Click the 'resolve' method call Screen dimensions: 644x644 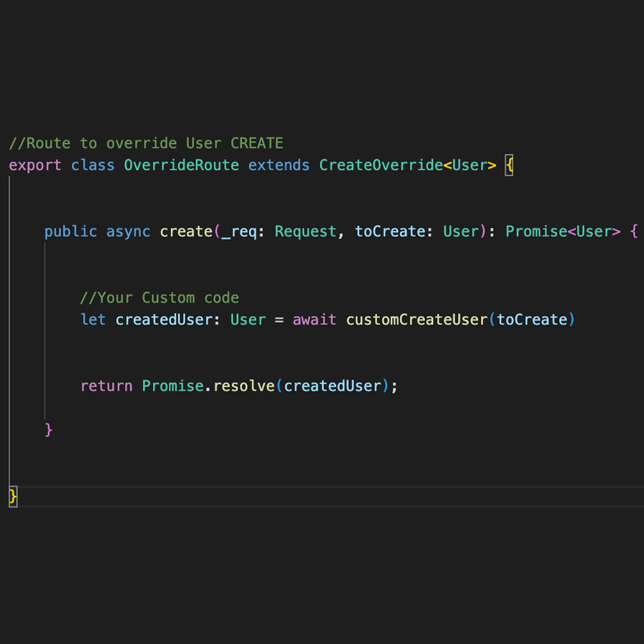pyautogui.click(x=243, y=386)
